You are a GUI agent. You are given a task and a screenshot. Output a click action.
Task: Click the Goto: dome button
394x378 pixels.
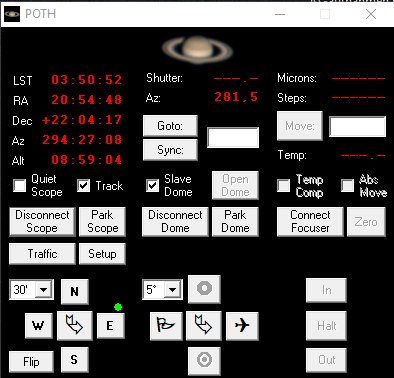(170, 126)
